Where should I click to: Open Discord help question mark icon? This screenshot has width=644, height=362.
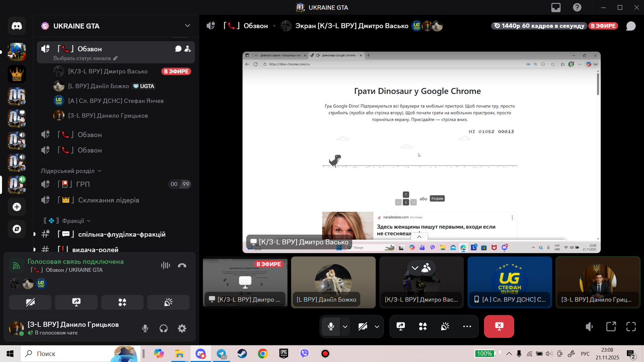(577, 8)
